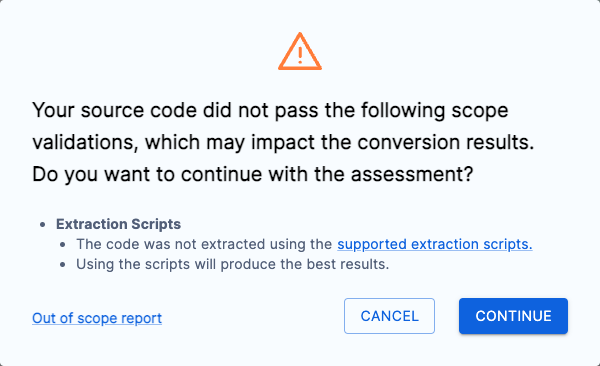This screenshot has width=600, height=366.
Task: Confirm with the CONTINUE button
Action: coord(513,316)
